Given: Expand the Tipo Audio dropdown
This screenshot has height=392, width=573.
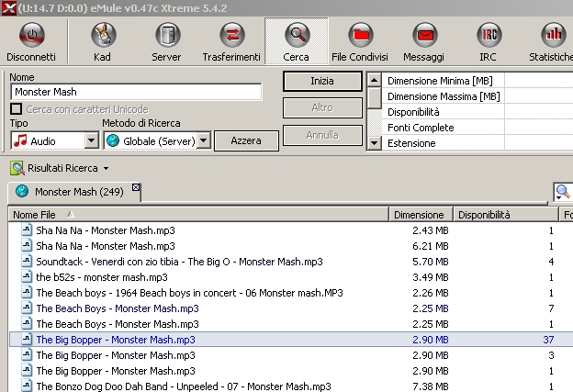Looking at the screenshot, I should [91, 141].
